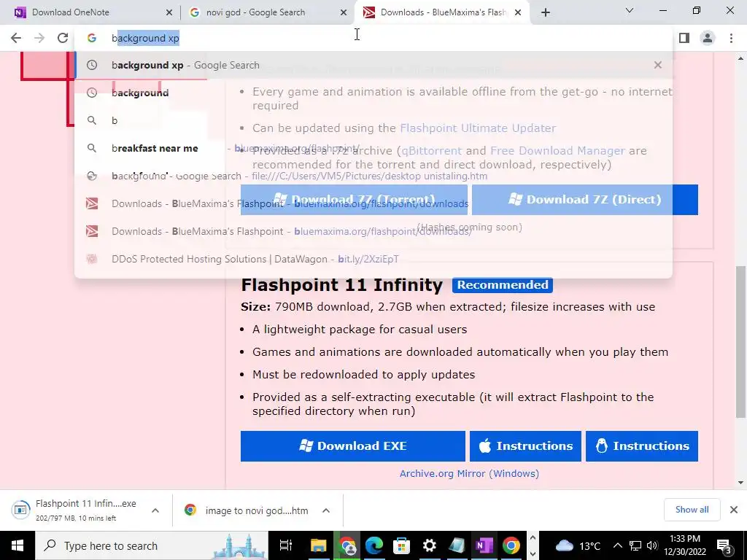747x560 pixels.
Task: Click the taskbar search box
Action: 152,545
